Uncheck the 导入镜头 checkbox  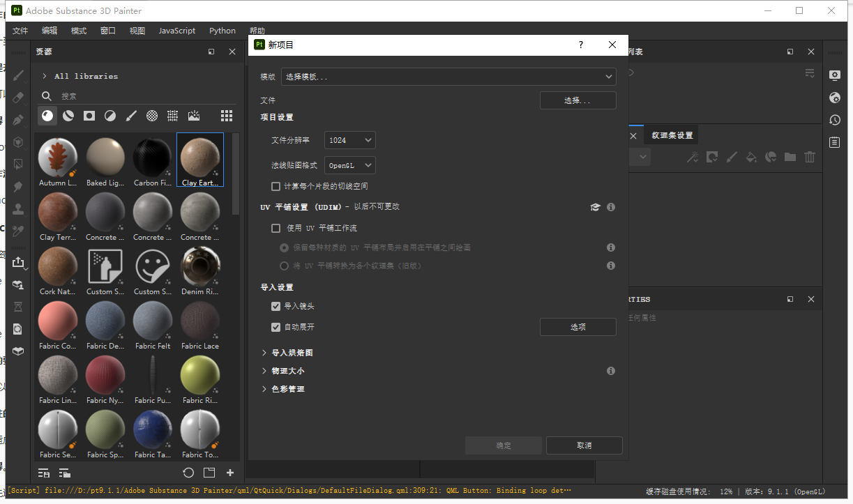[276, 306]
